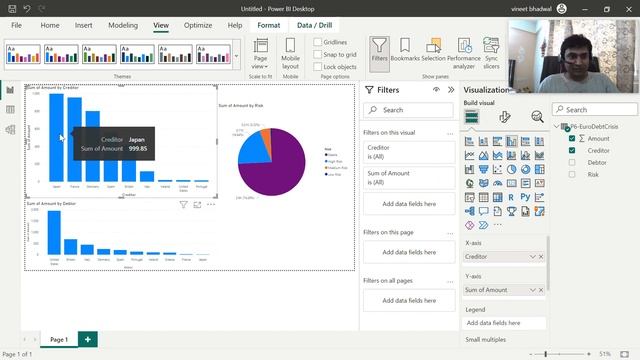The width and height of the screenshot is (640, 360).
Task: Open more options for Filters on this page
Action: coord(450,233)
